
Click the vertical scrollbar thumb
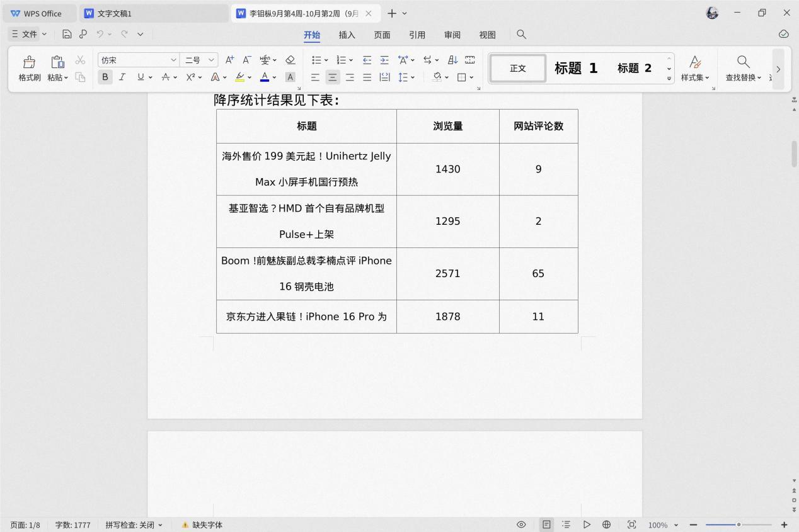tap(795, 154)
